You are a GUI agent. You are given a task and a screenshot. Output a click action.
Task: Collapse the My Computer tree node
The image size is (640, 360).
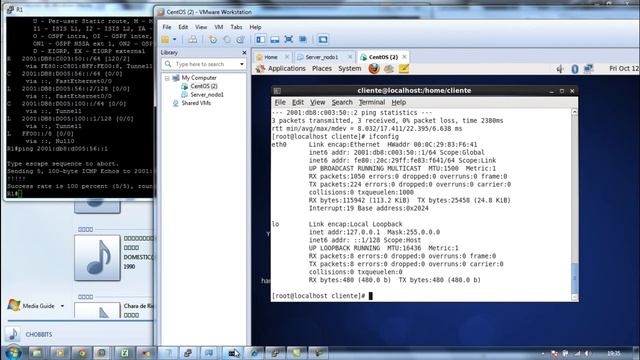[x=167, y=78]
